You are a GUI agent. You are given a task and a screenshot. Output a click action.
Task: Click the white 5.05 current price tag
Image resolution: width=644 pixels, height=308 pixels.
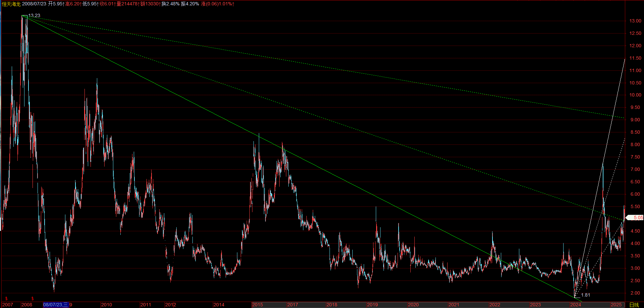(635, 218)
